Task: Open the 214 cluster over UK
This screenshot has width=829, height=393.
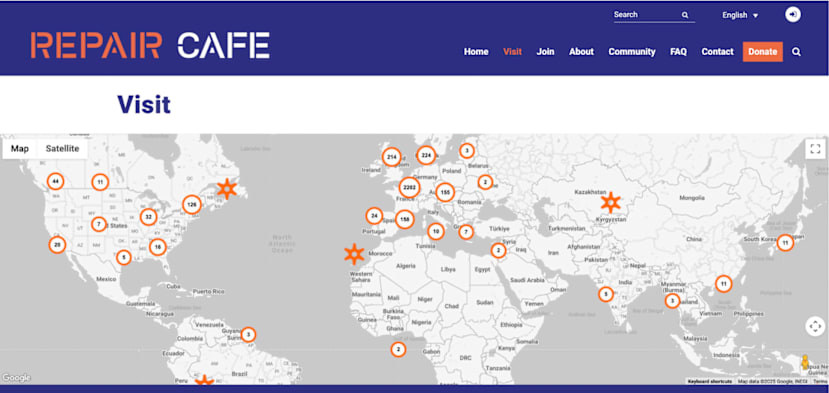Action: click(x=391, y=157)
